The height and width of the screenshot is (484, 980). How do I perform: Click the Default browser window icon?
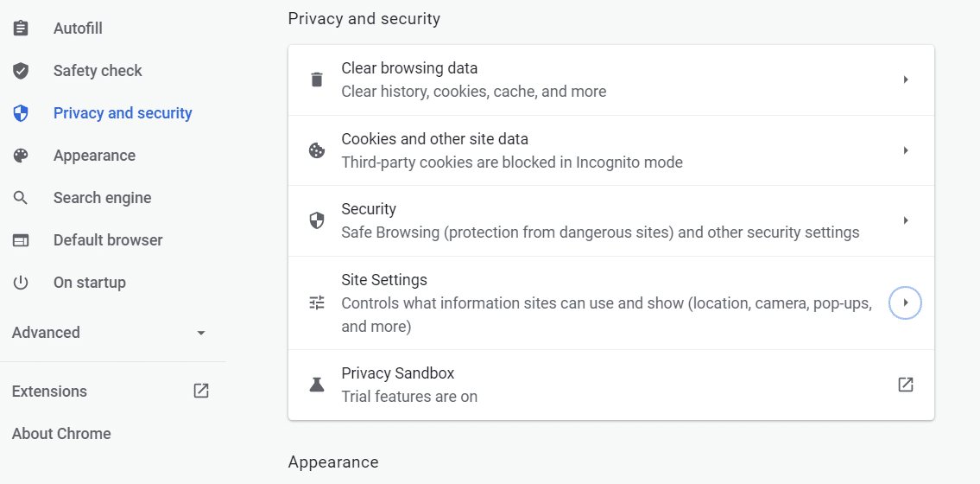coord(21,240)
